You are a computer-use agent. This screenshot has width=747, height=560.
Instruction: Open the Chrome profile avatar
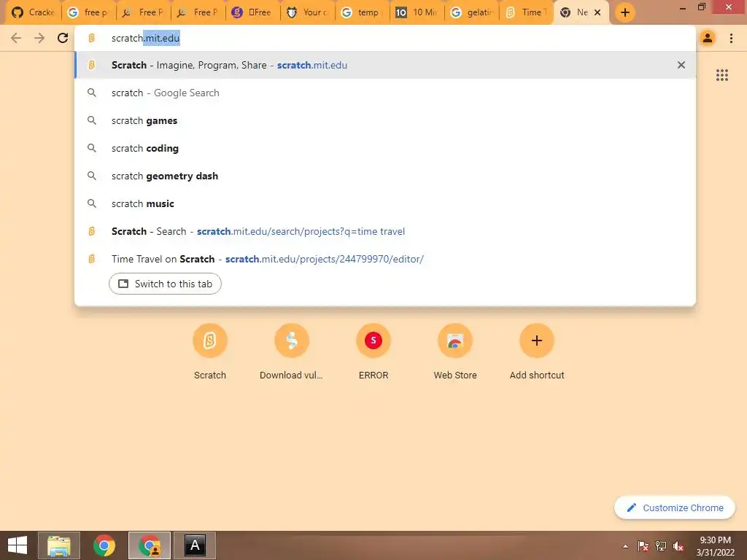coord(708,38)
